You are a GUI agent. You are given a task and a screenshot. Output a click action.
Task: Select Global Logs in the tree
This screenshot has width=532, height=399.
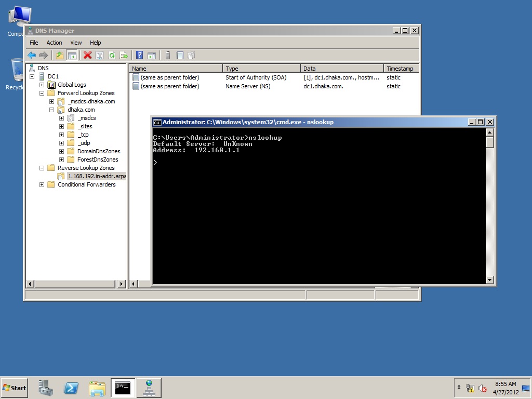pos(72,85)
